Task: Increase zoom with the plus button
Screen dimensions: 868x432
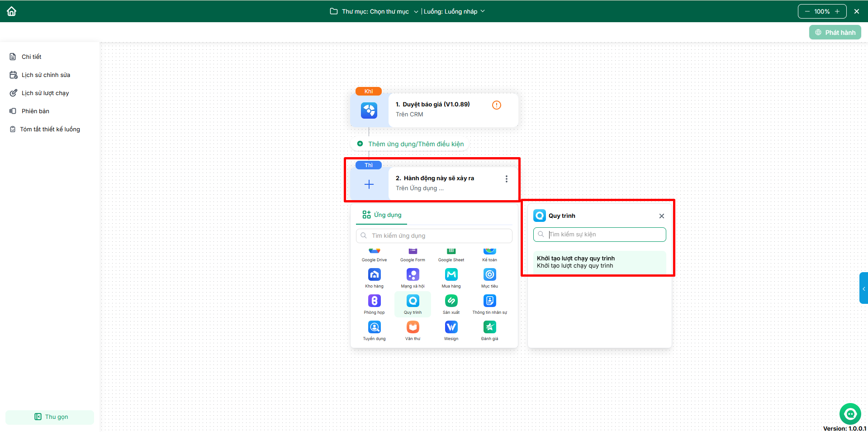Action: [837, 11]
